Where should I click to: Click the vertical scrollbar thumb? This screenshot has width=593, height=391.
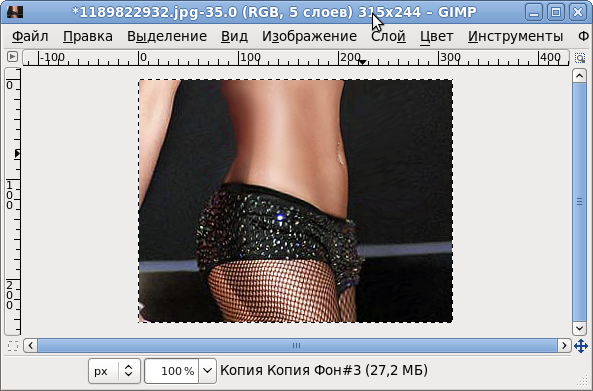(x=579, y=202)
